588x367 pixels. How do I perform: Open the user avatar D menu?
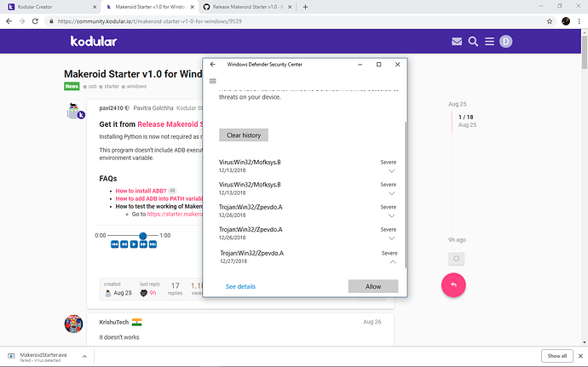click(x=506, y=41)
